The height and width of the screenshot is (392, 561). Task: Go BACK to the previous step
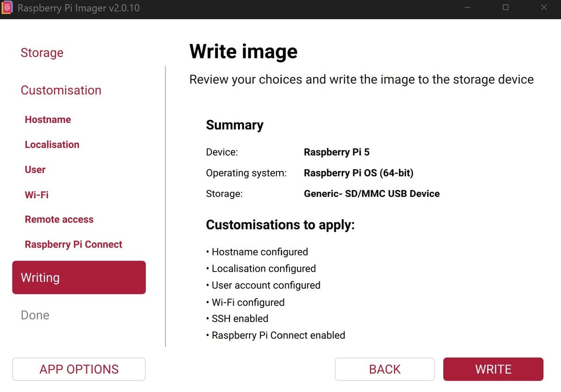pos(385,369)
